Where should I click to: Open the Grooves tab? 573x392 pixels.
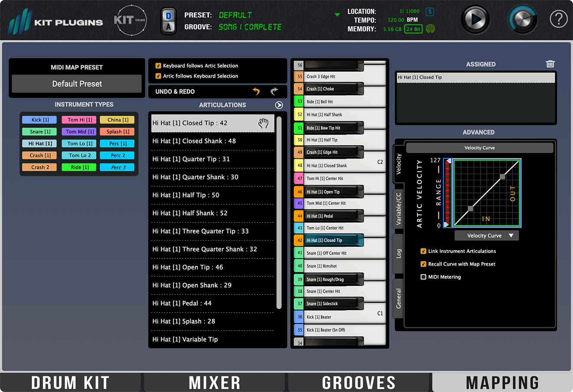(x=359, y=382)
